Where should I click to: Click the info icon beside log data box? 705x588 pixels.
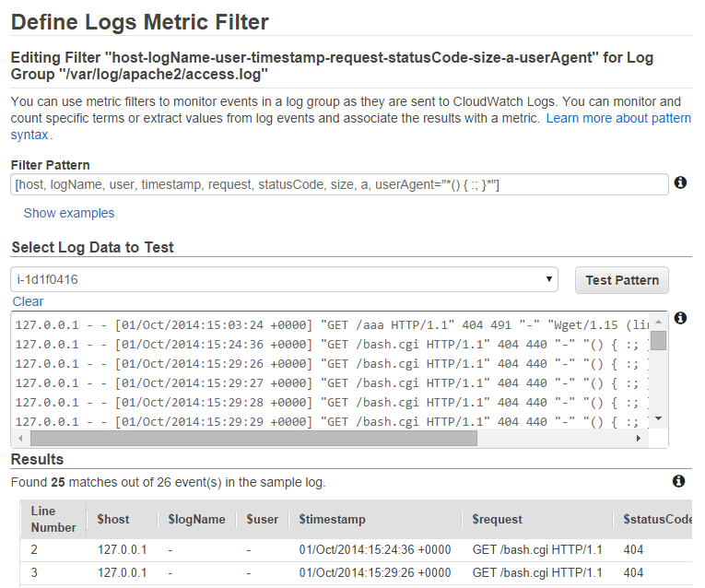[x=681, y=318]
